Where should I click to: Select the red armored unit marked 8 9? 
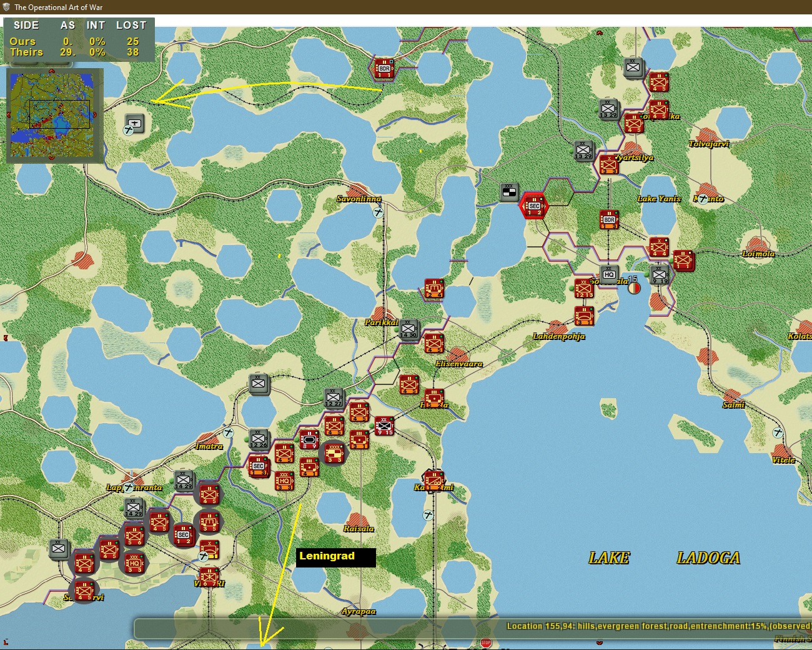(309, 439)
